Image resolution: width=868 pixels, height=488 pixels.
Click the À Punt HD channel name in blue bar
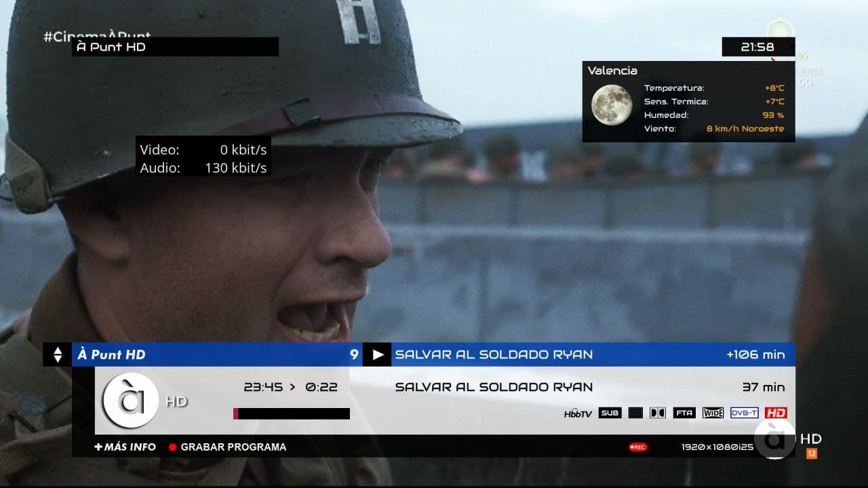coord(111,354)
